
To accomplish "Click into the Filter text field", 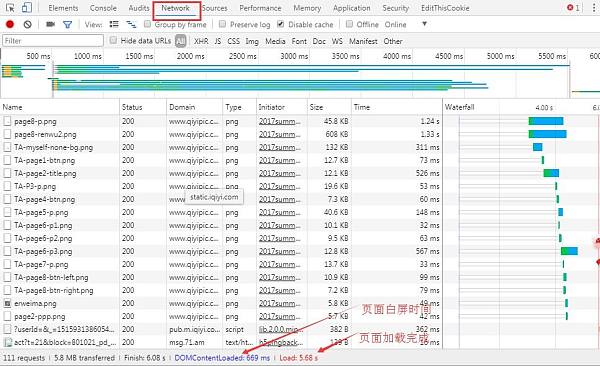I will [53, 41].
